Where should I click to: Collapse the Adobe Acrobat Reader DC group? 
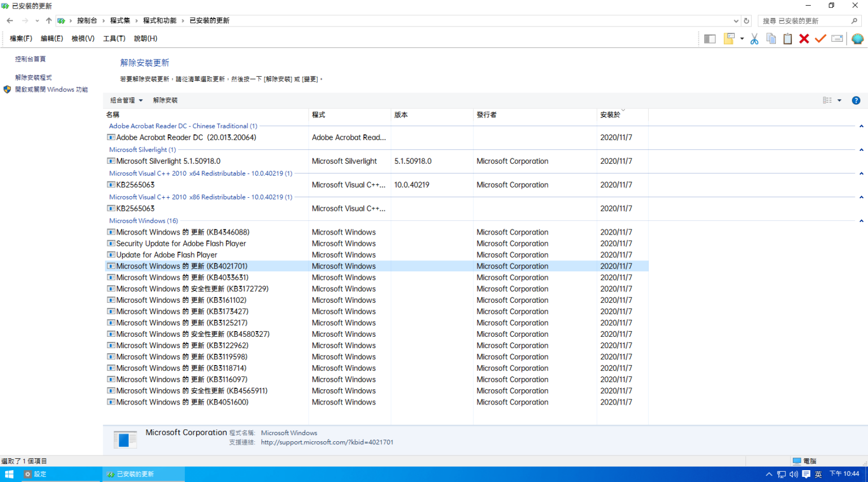(x=861, y=126)
